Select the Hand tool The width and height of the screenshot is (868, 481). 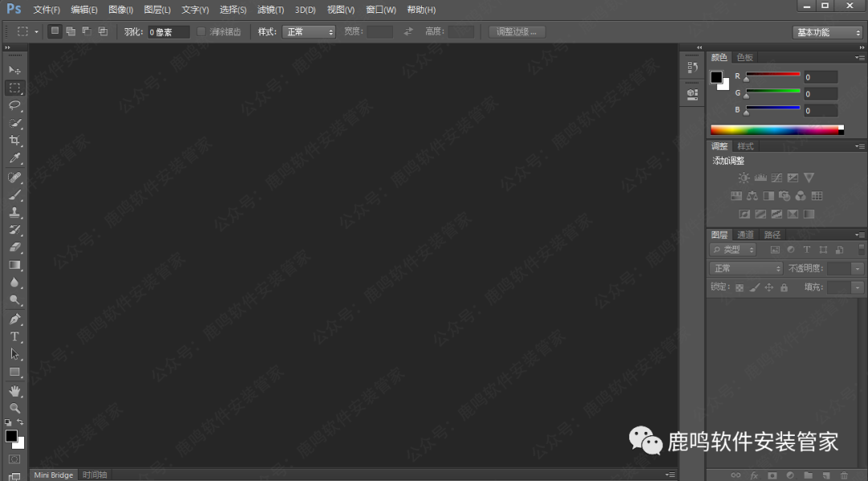(14, 391)
